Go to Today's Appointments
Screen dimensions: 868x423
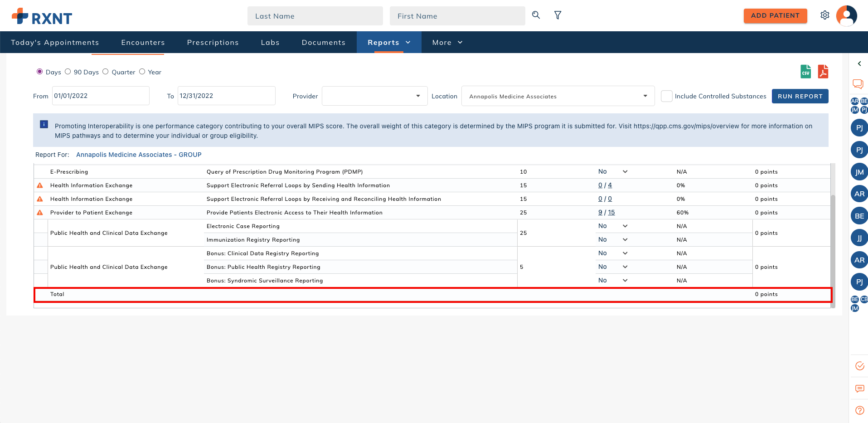55,42
